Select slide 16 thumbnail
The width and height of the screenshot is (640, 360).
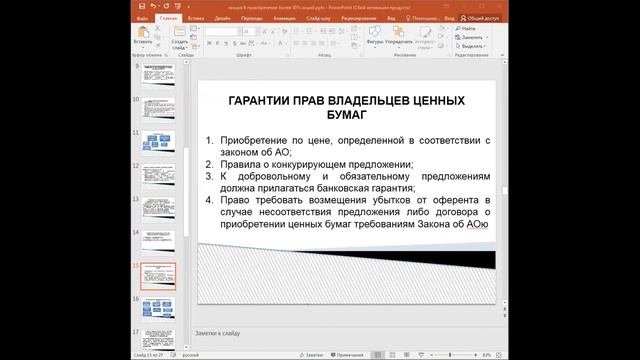(x=158, y=308)
